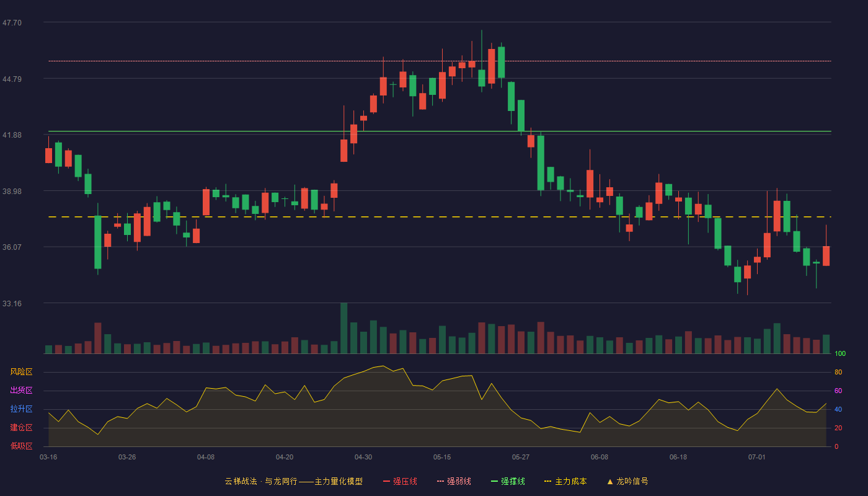Select the 06-18 date label
The height and width of the screenshot is (496, 868).
(678, 457)
